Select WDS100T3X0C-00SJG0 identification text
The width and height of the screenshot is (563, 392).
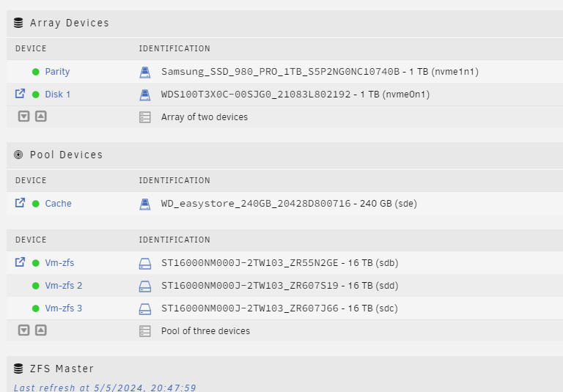295,95
